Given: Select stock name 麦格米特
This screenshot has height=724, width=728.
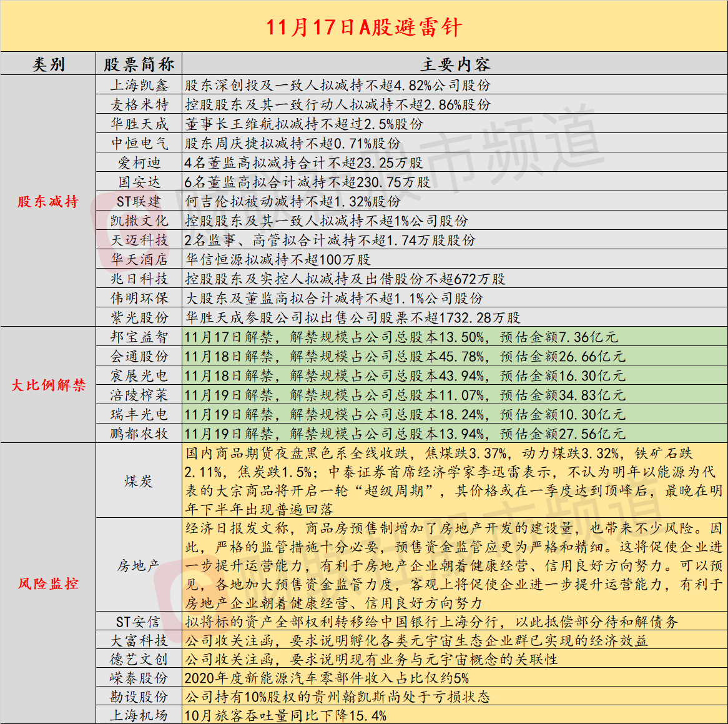Looking at the screenshot, I should (x=139, y=104).
